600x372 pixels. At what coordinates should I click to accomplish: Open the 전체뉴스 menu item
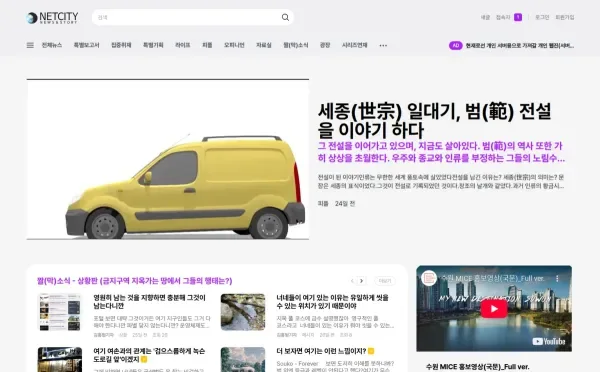click(x=52, y=45)
